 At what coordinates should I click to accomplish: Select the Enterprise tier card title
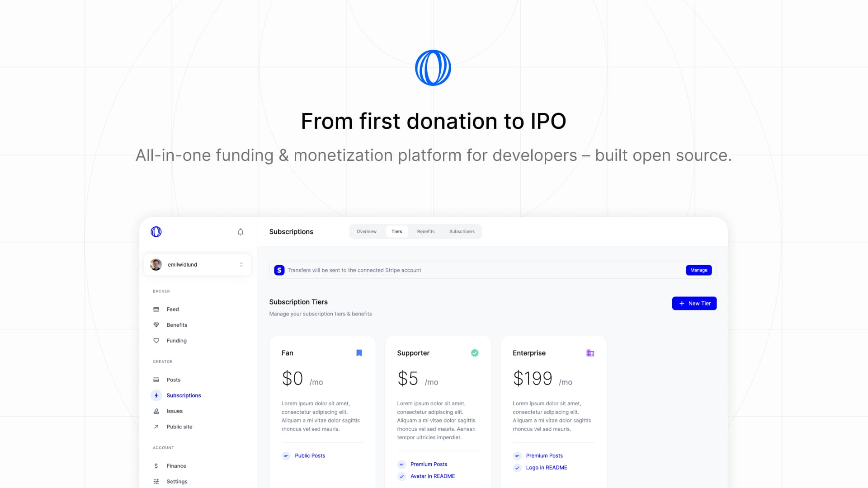pos(529,353)
